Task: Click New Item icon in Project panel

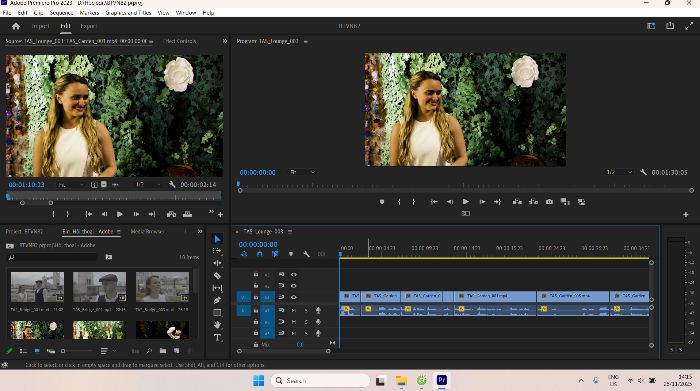Action: click(x=177, y=351)
